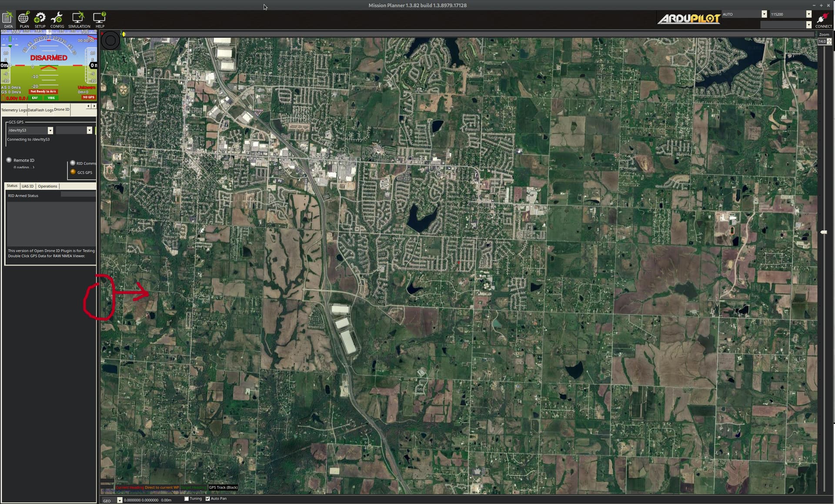Viewport: 835px width, 504px height.
Task: Open the Operations tab
Action: point(47,186)
